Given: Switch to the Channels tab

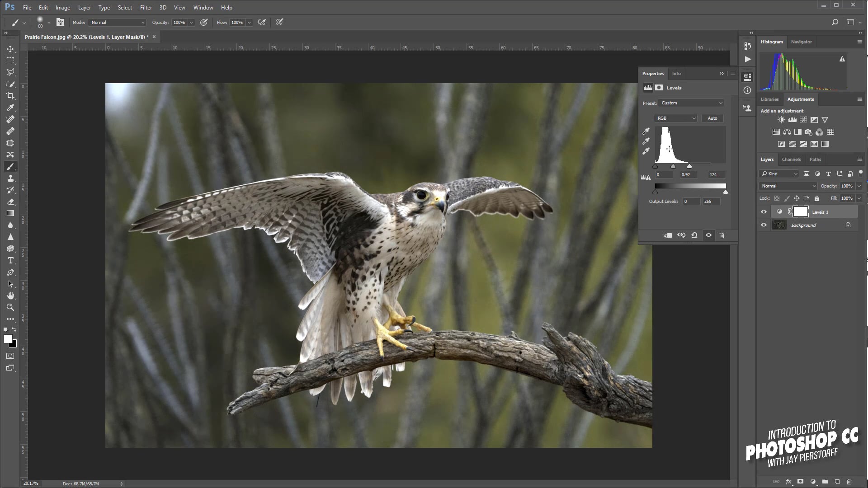Looking at the screenshot, I should coord(791,160).
